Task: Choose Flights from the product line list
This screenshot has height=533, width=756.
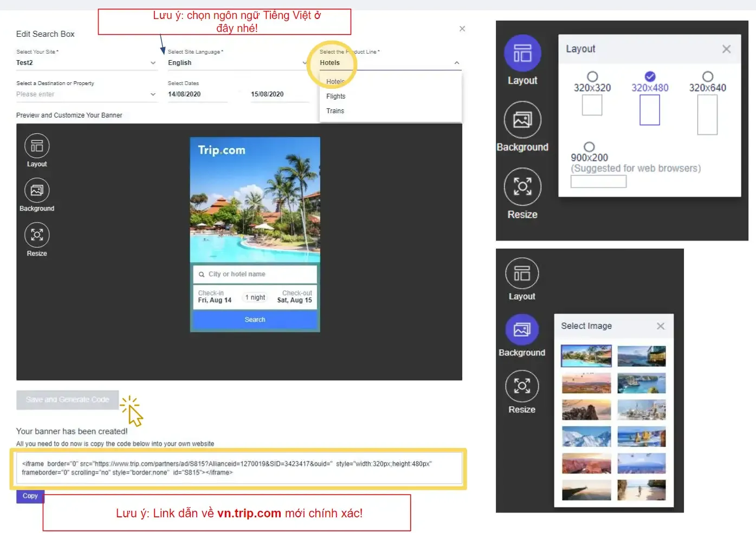Action: pos(336,96)
